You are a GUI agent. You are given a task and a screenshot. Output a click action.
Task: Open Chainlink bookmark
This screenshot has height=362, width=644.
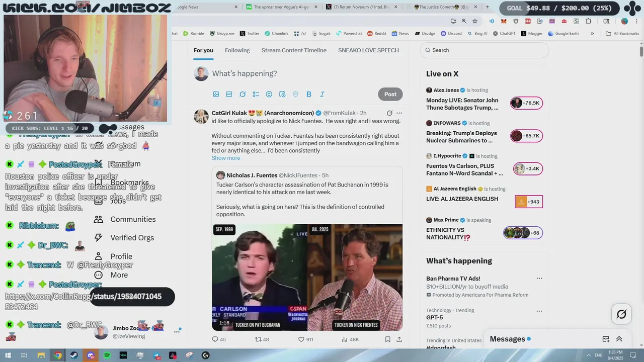point(276,34)
